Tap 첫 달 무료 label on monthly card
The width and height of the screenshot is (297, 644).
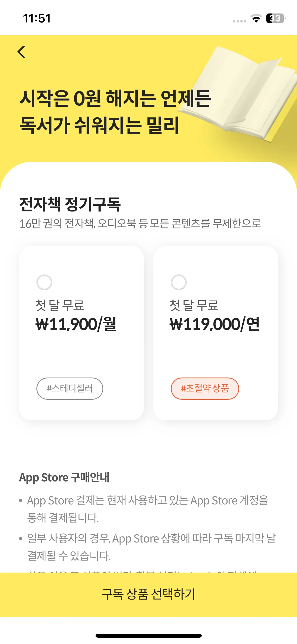coord(60,305)
